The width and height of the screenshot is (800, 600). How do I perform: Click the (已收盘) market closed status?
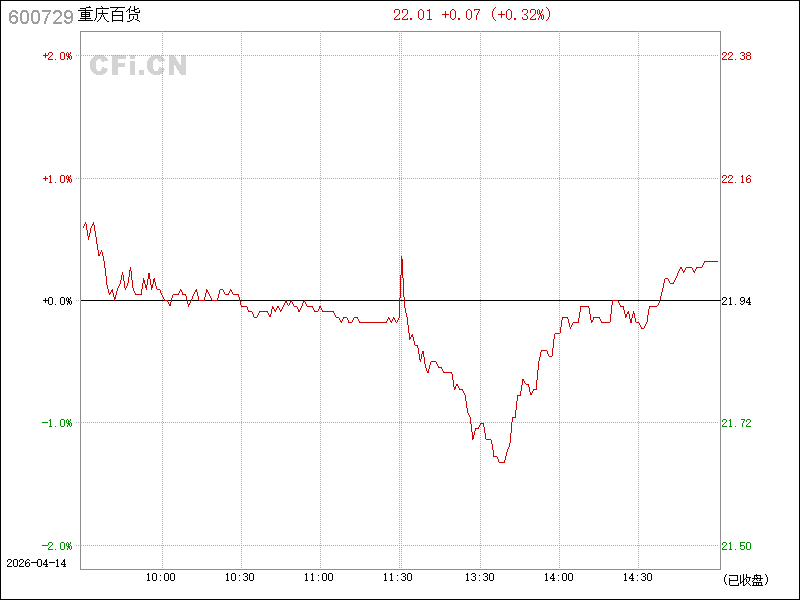[745, 580]
